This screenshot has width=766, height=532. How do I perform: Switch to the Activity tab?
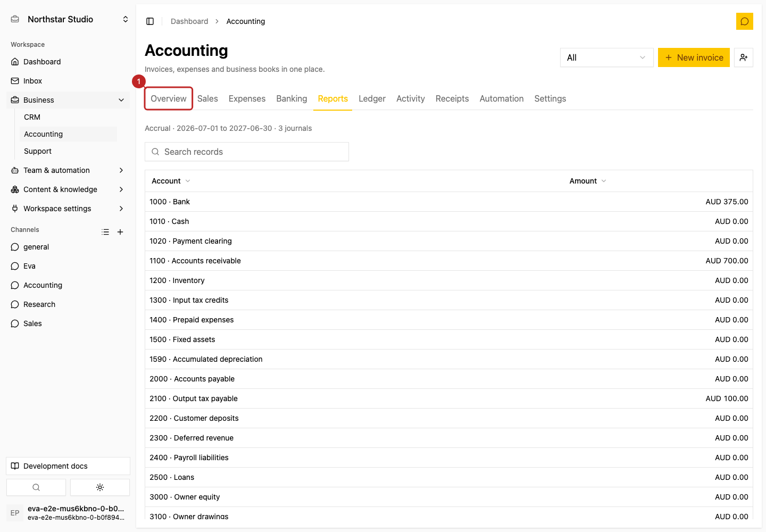pos(411,98)
